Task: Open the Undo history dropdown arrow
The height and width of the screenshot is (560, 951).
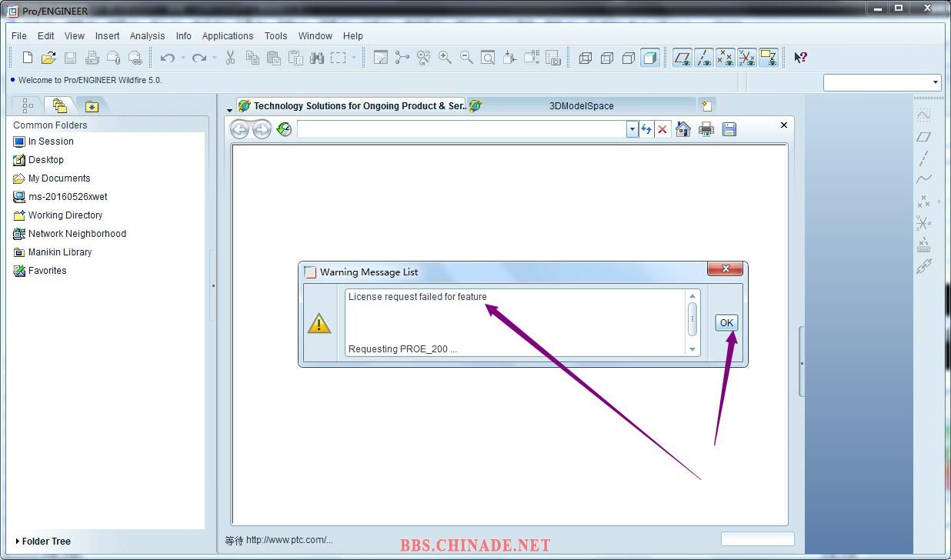Action: coord(182,58)
